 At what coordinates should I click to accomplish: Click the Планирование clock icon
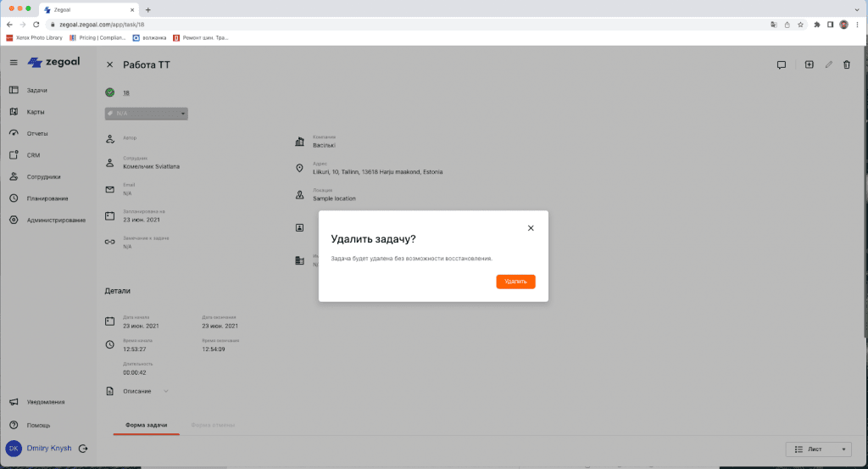point(14,198)
